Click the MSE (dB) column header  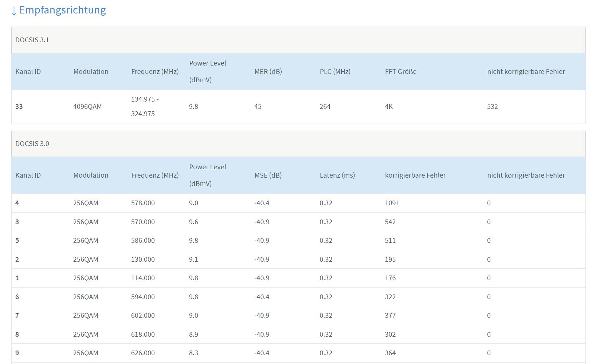click(x=268, y=175)
